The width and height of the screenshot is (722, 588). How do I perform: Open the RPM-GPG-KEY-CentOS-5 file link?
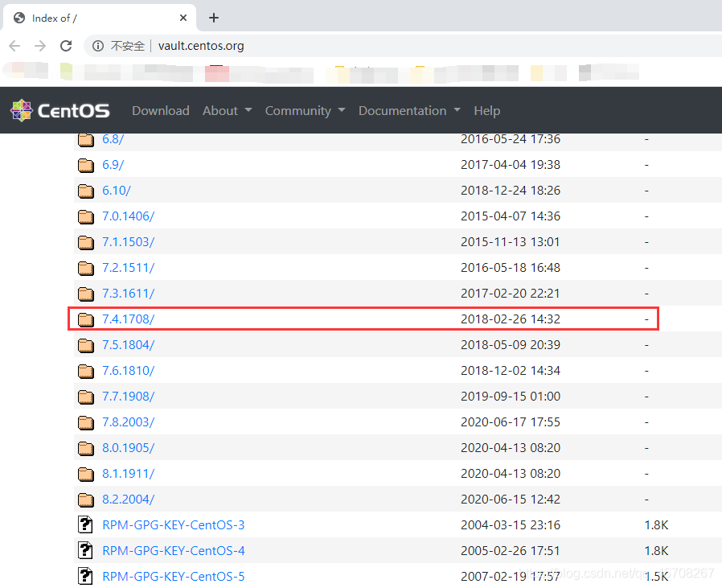pyautogui.click(x=174, y=577)
